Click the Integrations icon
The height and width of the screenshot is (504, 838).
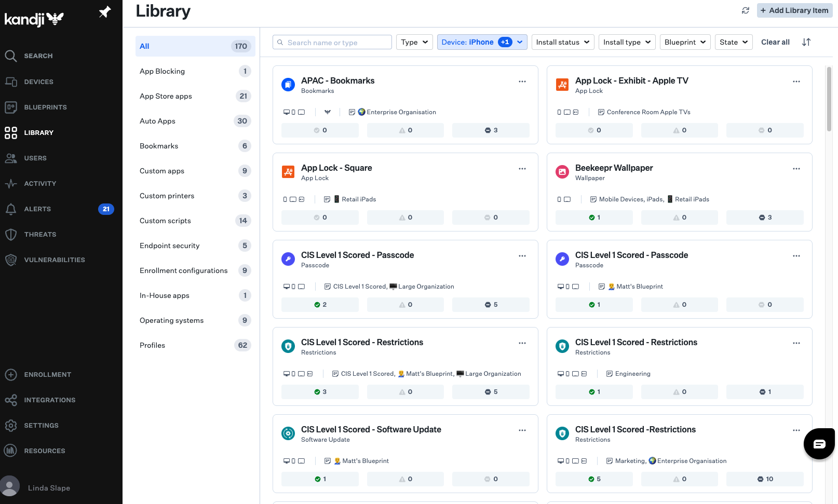pyautogui.click(x=11, y=400)
